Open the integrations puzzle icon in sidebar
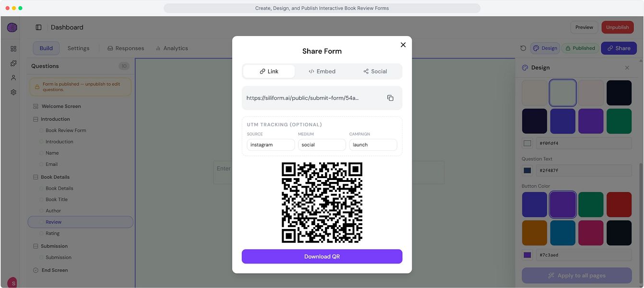This screenshot has width=644, height=288. point(13,63)
